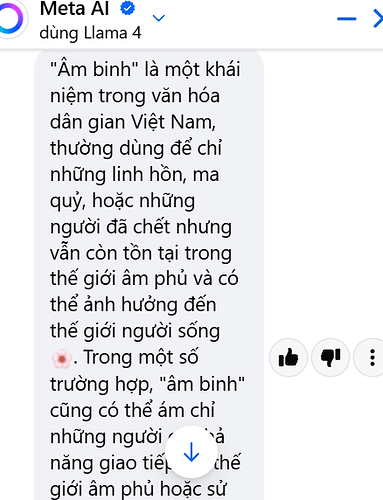Jump to latest message with down arrow

click(191, 452)
